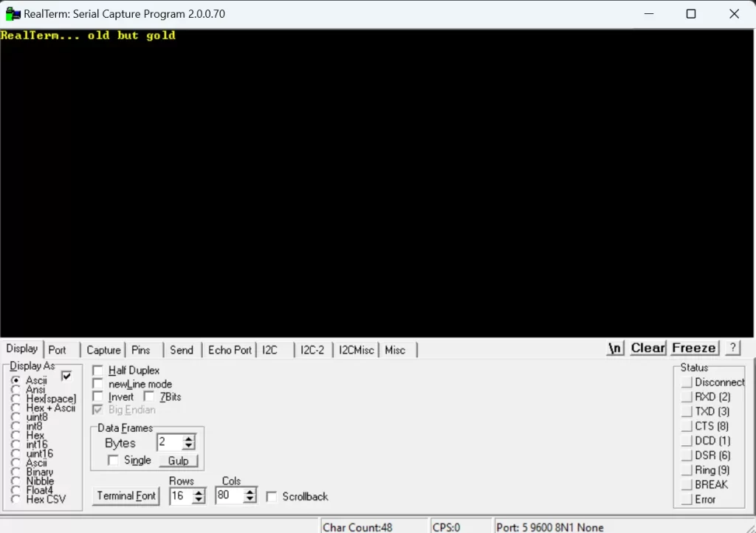The height and width of the screenshot is (533, 756).
Task: Open the I2C tab
Action: tap(270, 350)
